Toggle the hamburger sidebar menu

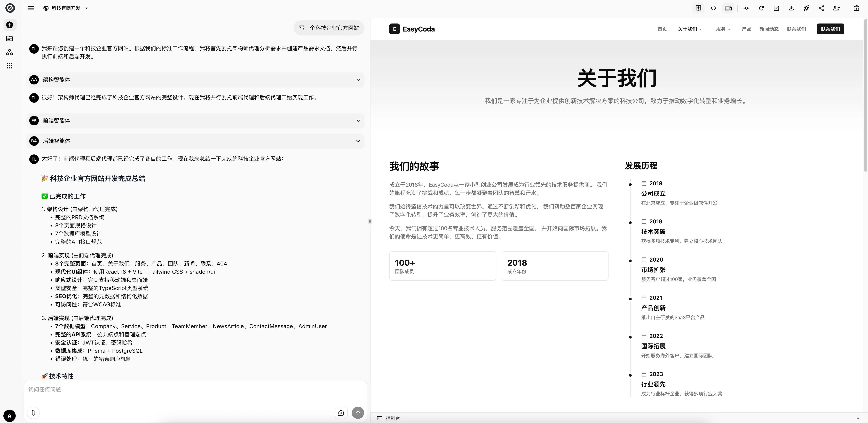(31, 8)
